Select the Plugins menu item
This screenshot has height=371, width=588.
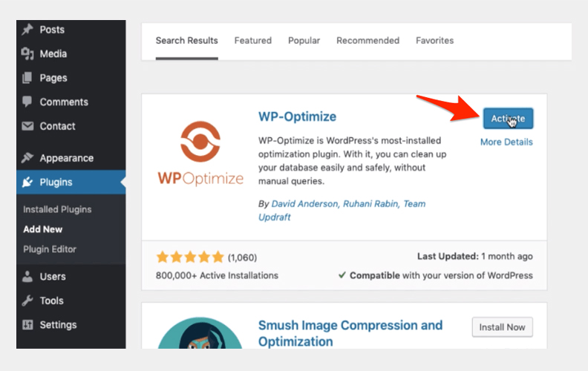tap(71, 182)
